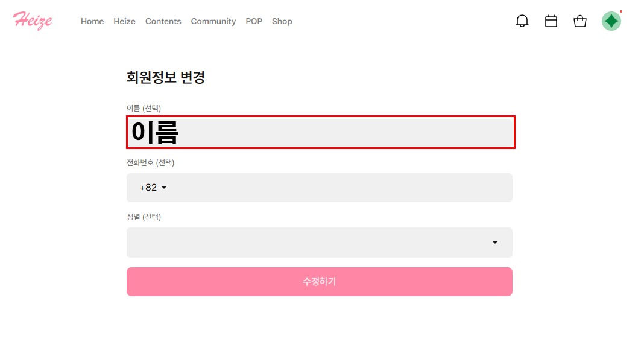Go to the Shop page
Screen dimensions: 644x362
282,21
